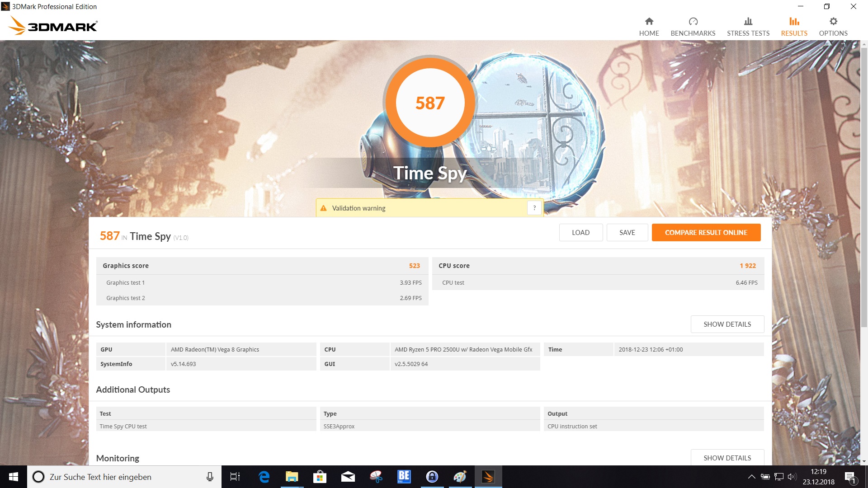868x488 pixels.
Task: Open Microsoft Edge from taskbar
Action: 264,477
